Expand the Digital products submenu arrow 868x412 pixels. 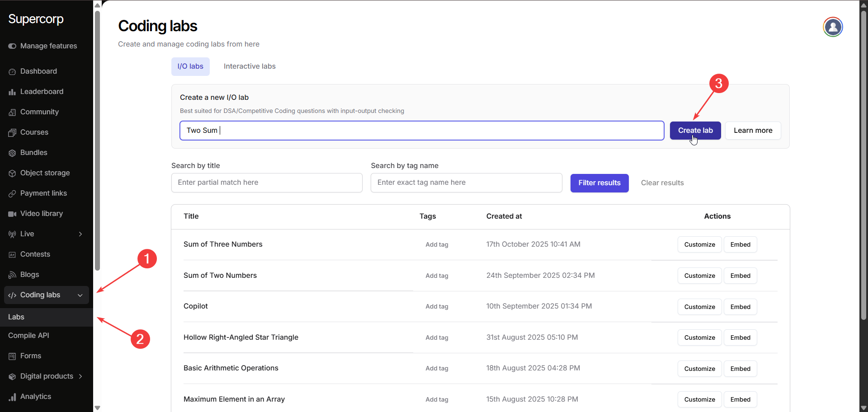coord(80,376)
